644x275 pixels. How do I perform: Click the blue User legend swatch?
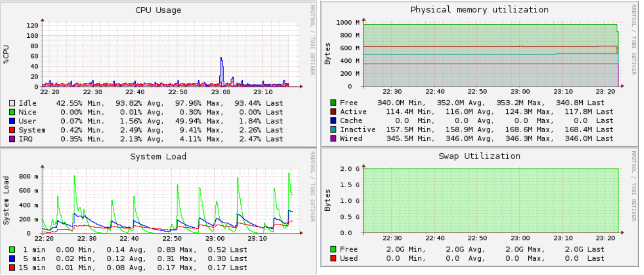click(x=12, y=121)
